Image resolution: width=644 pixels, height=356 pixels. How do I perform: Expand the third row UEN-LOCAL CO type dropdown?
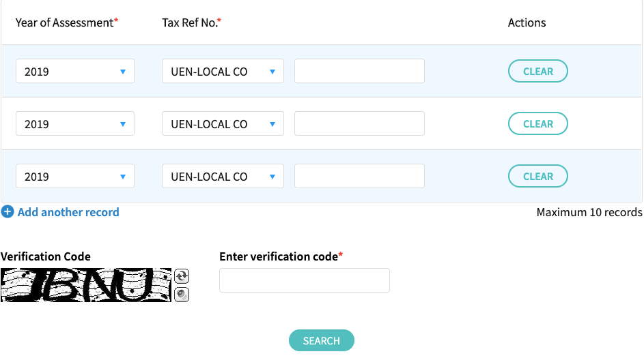[x=223, y=176]
